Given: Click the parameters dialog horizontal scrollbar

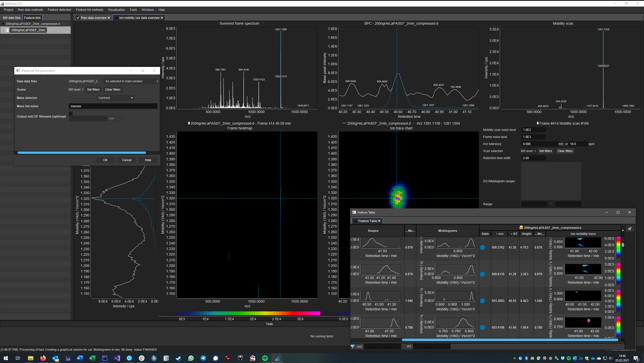Looking at the screenshot, I should click(x=82, y=153).
